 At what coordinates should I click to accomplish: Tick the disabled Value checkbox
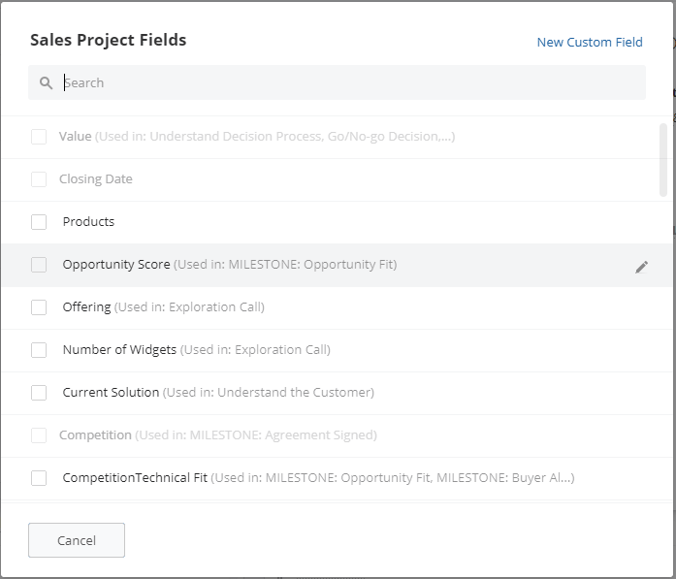39,137
